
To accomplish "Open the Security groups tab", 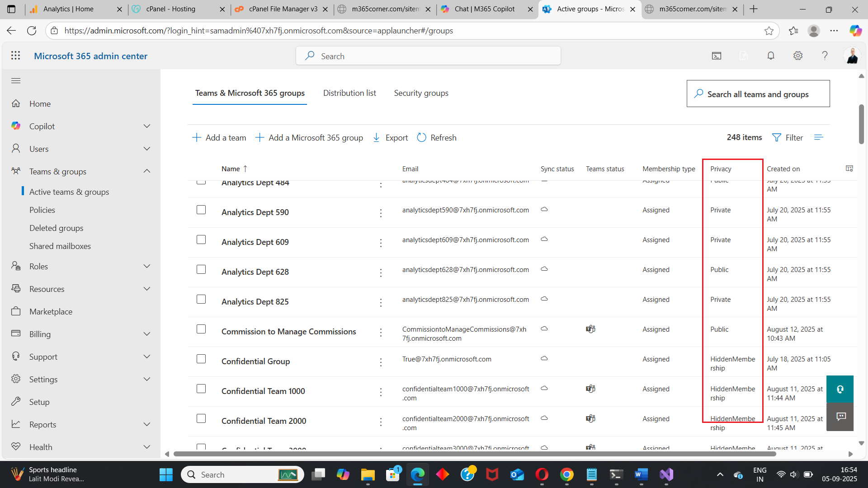I will [421, 93].
